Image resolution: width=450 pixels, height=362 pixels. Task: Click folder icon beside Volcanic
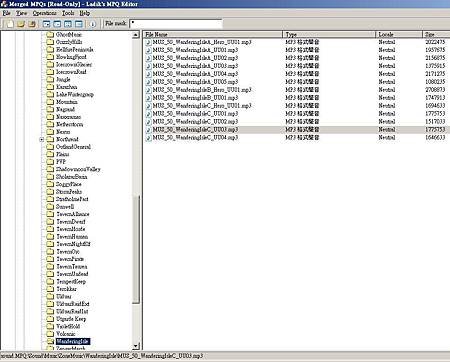point(50,334)
